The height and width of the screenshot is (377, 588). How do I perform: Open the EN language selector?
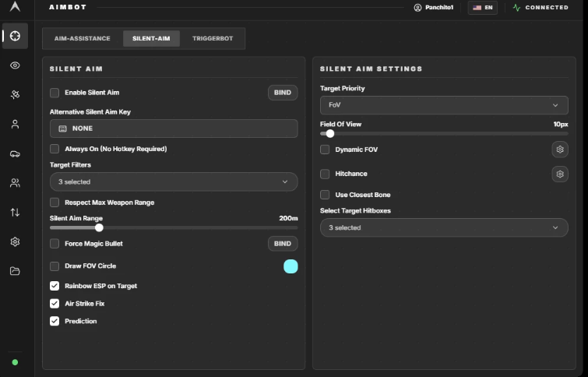point(483,8)
